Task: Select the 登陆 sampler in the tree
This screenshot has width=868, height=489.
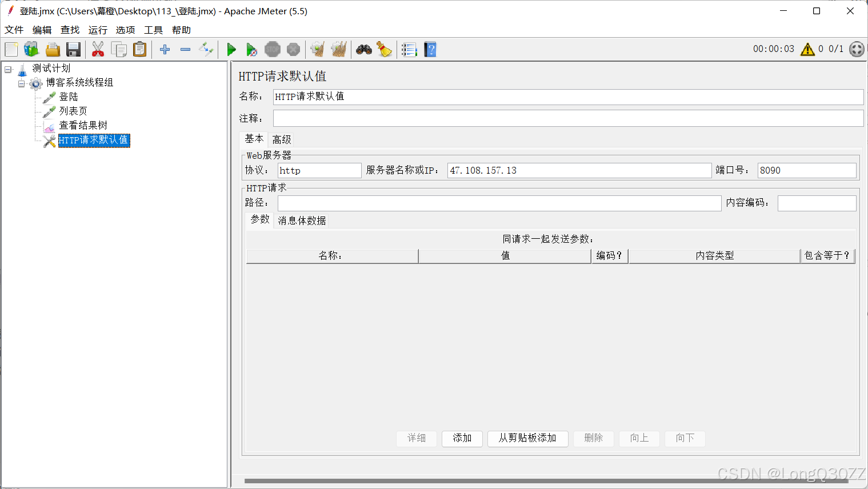Action: pyautogui.click(x=69, y=97)
